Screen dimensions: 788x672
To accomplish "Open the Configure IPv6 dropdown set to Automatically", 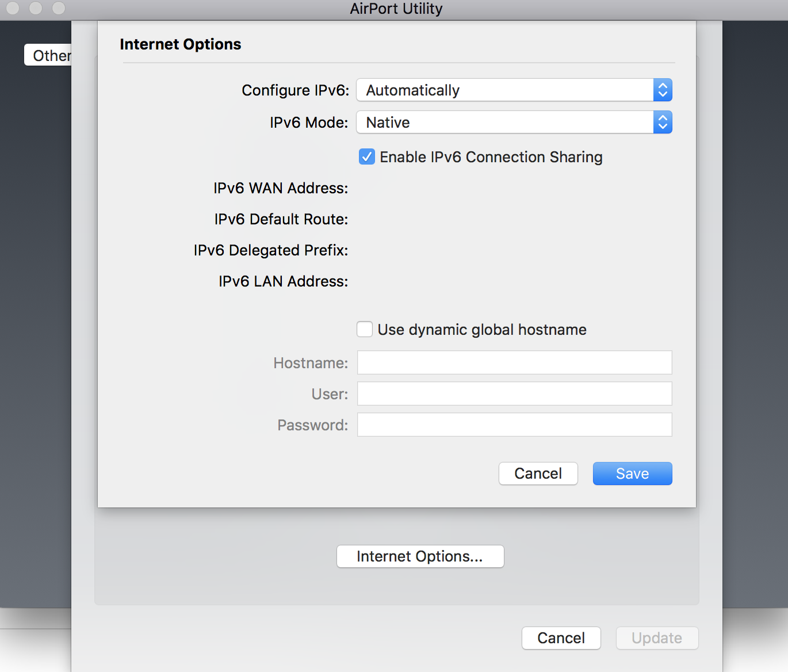I will click(514, 90).
